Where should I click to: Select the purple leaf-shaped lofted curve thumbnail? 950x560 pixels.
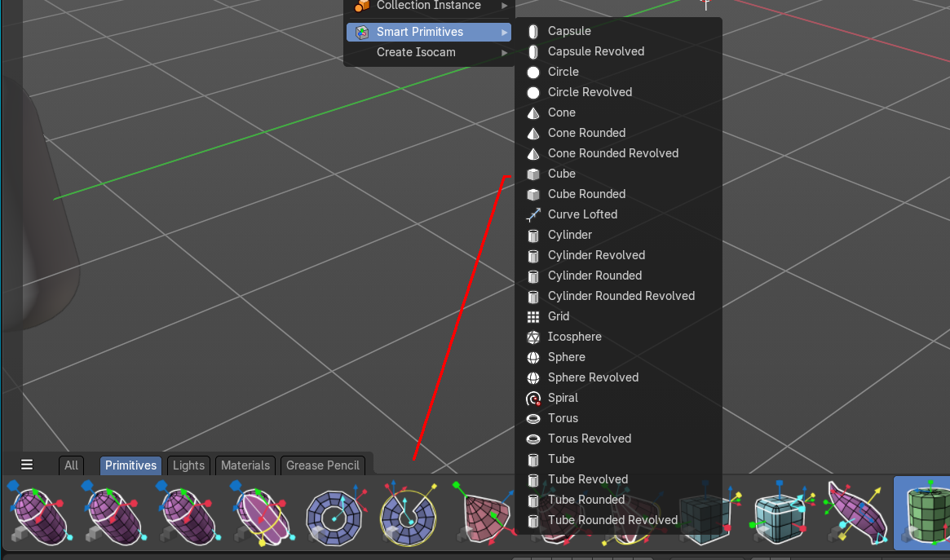tap(855, 514)
